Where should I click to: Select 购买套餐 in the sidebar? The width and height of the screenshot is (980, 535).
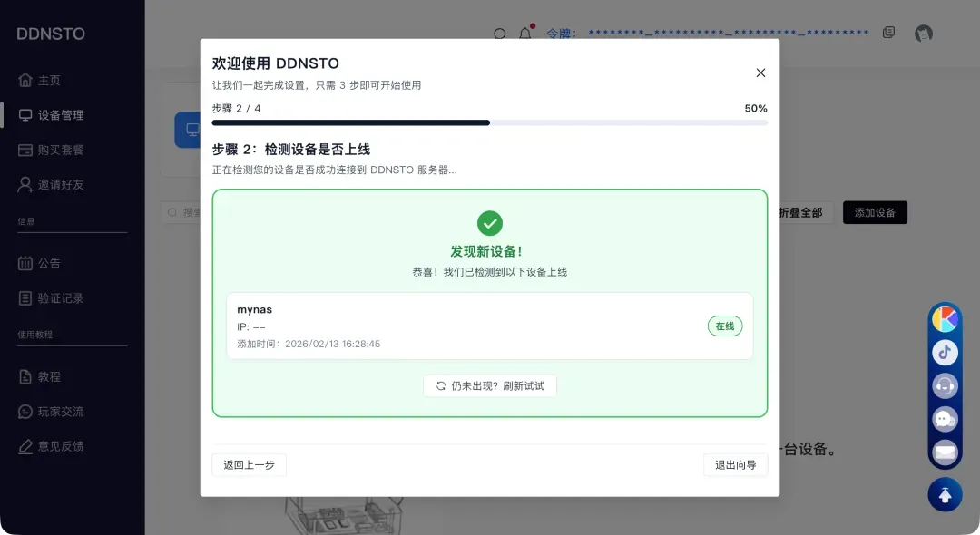point(60,150)
